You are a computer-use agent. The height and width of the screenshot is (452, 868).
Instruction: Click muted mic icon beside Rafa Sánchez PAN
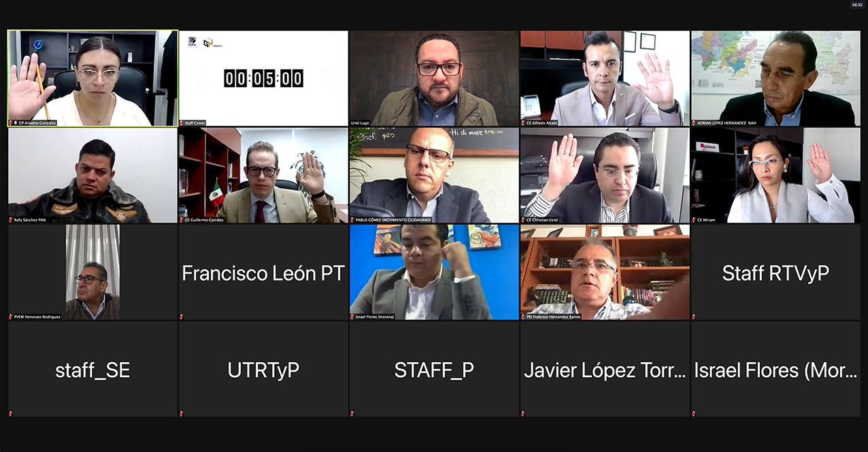point(11,220)
